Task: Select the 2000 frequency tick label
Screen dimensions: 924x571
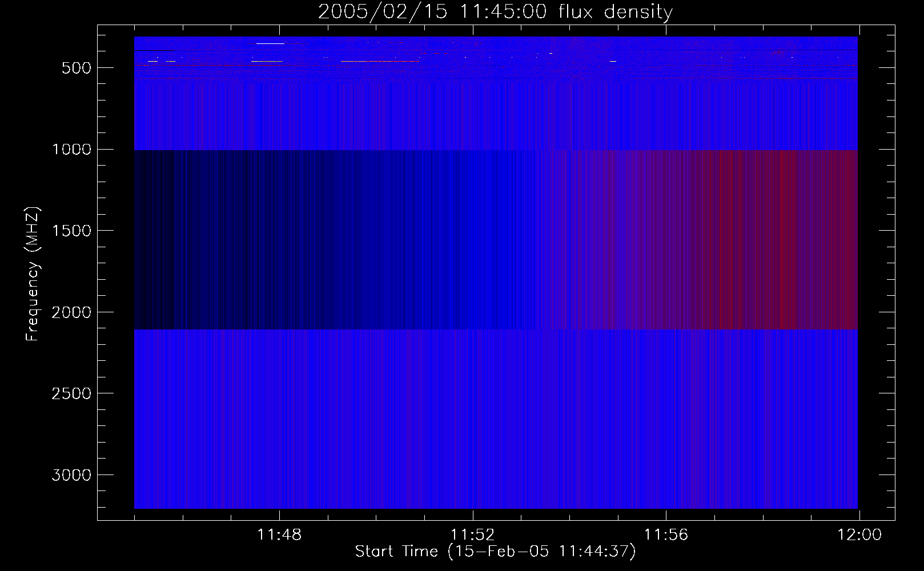Action: tap(71, 312)
